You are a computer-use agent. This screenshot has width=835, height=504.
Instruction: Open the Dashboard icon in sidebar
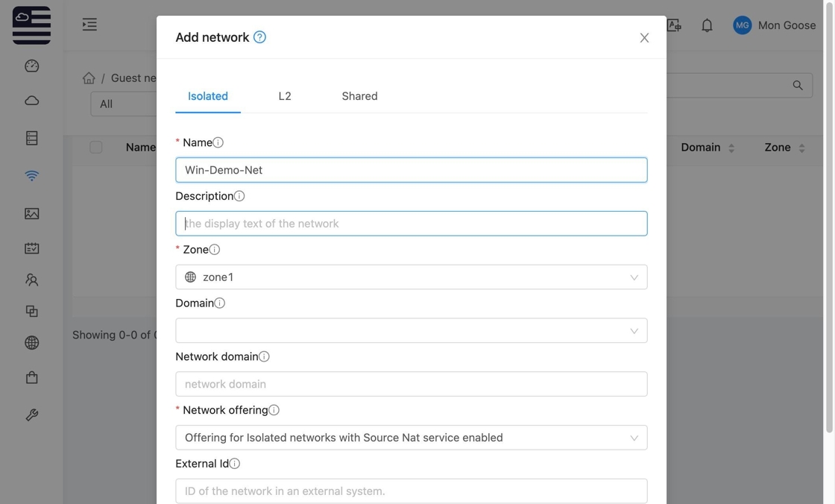tap(31, 66)
